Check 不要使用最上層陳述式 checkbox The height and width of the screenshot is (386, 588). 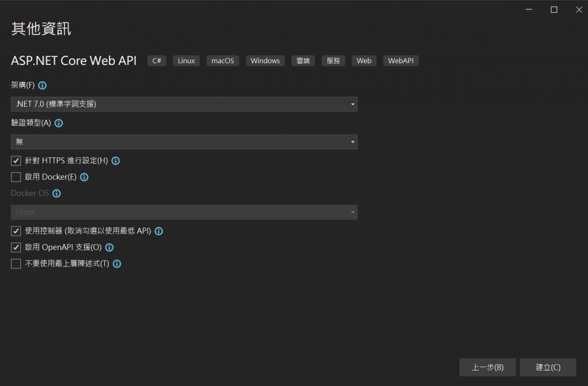[x=16, y=264]
